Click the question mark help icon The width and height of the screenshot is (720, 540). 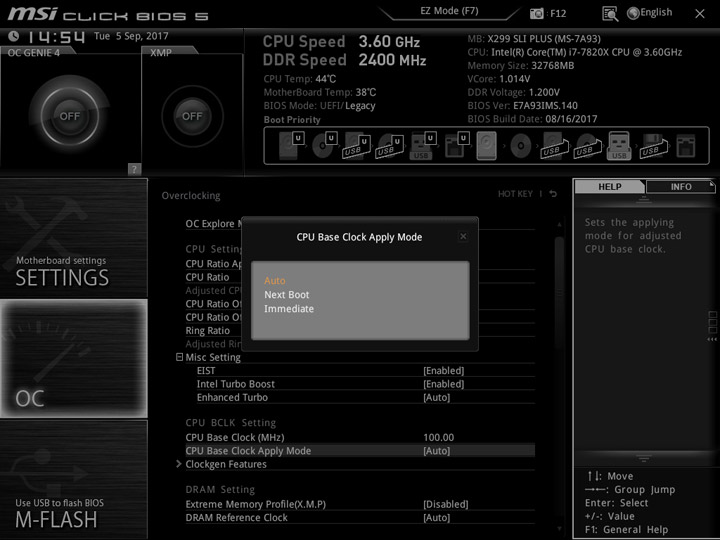pos(134,169)
